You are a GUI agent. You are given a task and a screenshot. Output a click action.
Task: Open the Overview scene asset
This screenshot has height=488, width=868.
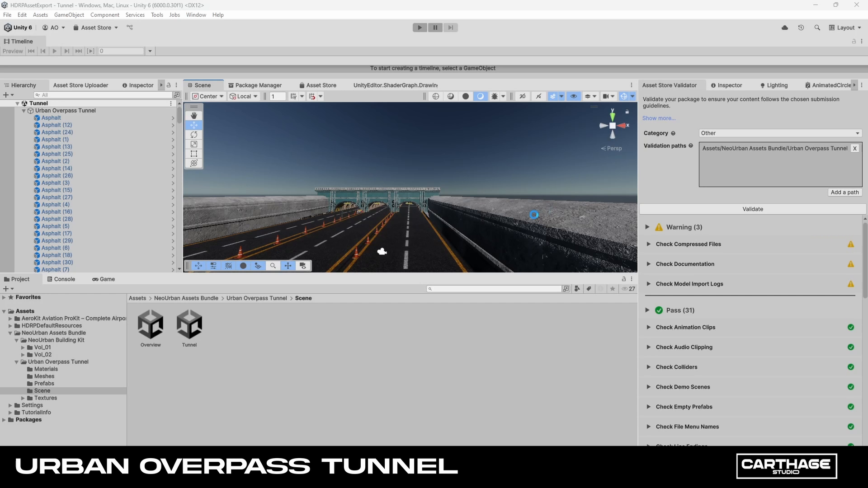click(151, 328)
